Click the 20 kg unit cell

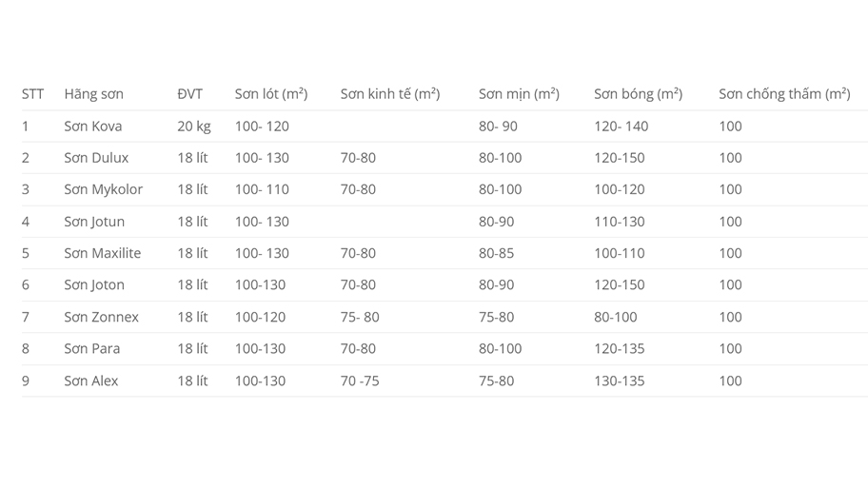click(x=194, y=127)
